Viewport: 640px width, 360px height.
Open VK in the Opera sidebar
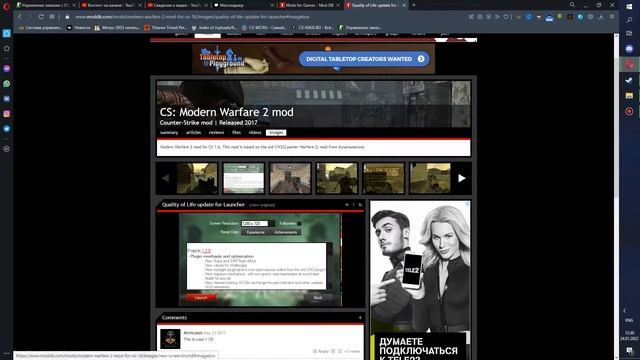click(7, 99)
